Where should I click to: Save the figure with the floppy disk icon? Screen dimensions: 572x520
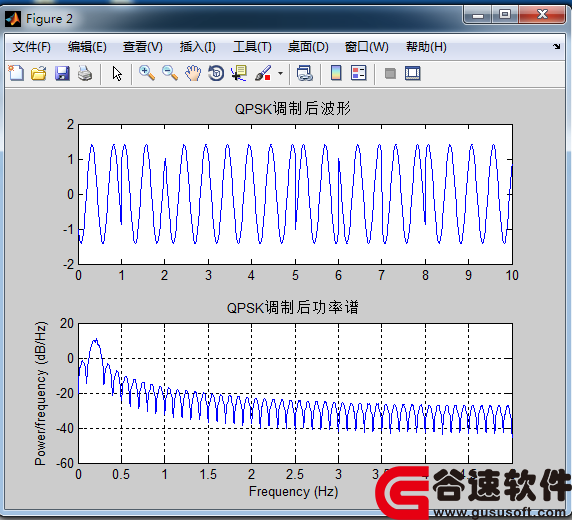(x=62, y=73)
